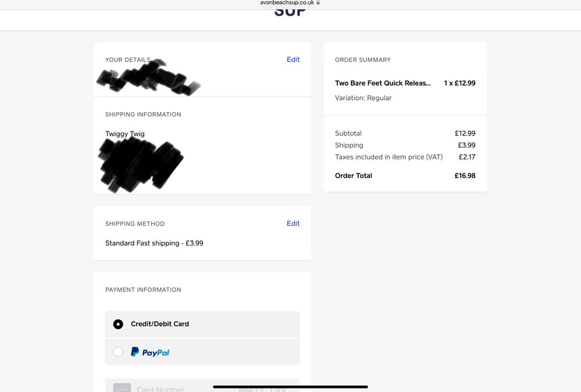Screen dimensions: 581x392
Task: Select the Credit/Debit Card radio button
Action: coord(118,324)
